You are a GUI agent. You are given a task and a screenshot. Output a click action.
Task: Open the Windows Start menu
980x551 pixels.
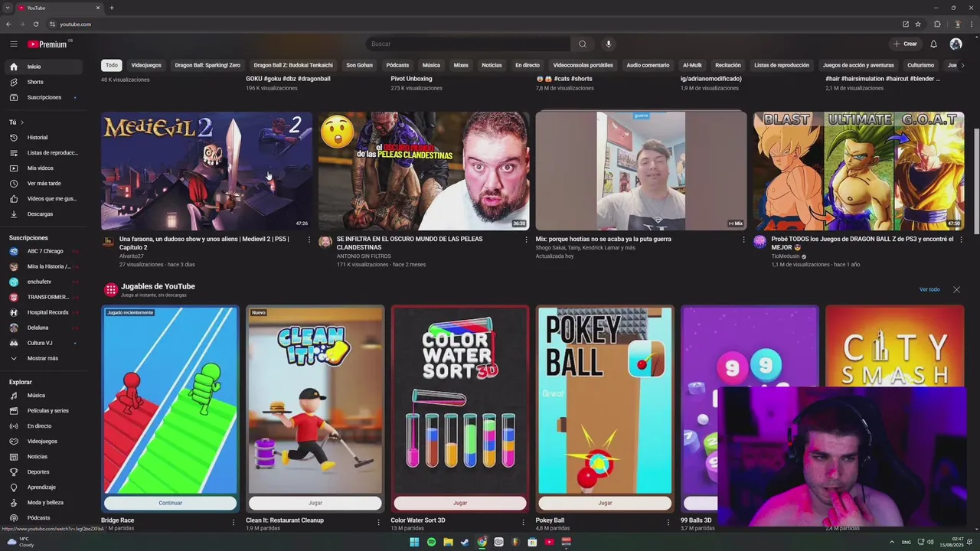point(414,542)
